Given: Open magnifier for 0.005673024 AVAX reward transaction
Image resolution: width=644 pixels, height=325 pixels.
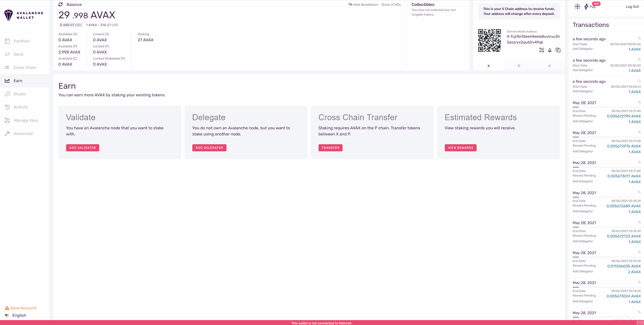Looking at the screenshot, I should tap(639, 282).
